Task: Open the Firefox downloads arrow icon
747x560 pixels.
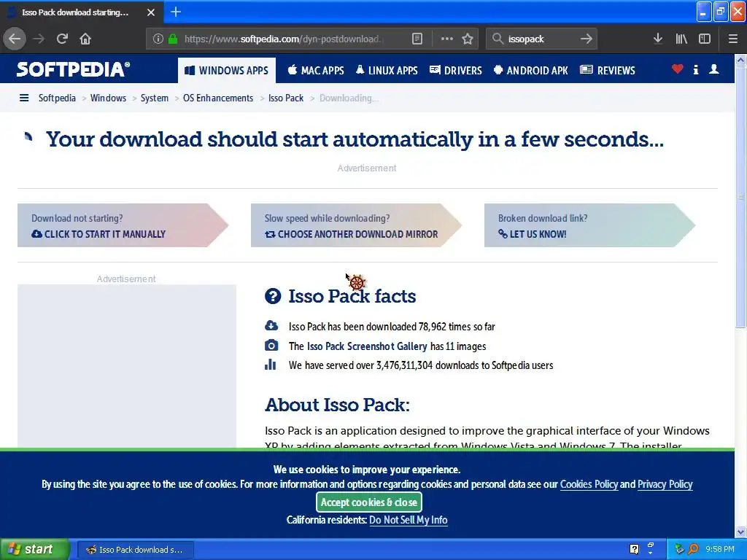Action: coord(658,39)
